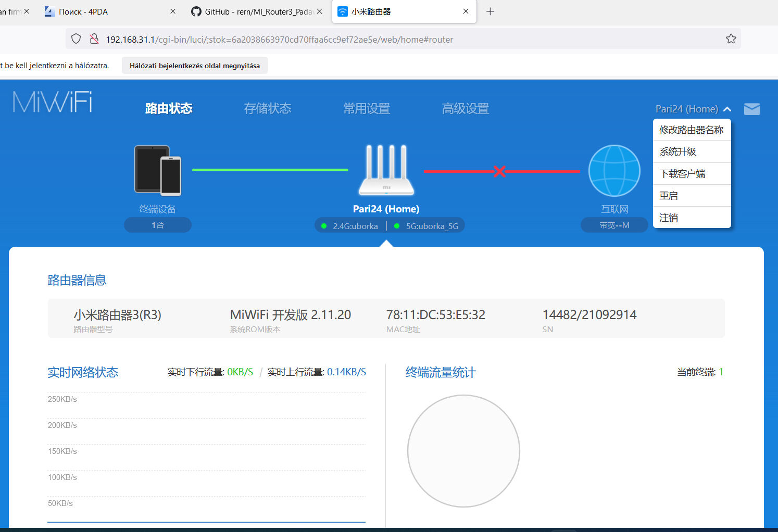Open the shield tracking protection icon

76,39
